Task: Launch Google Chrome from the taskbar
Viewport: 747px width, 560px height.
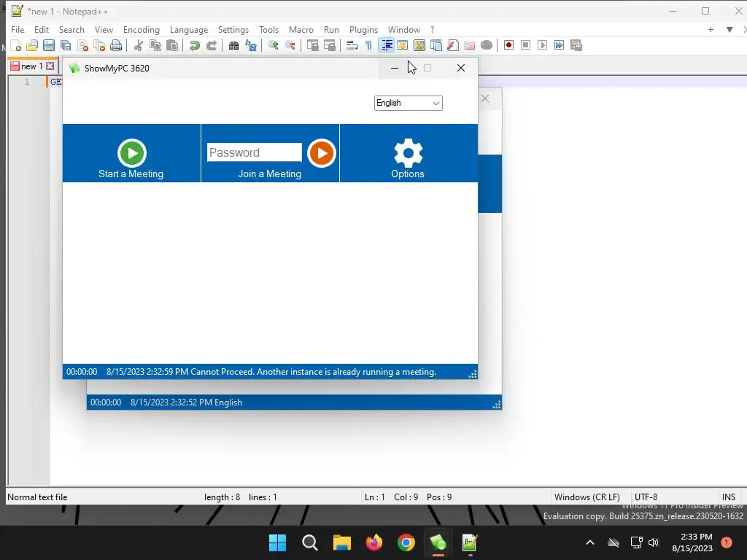Action: coord(406,542)
